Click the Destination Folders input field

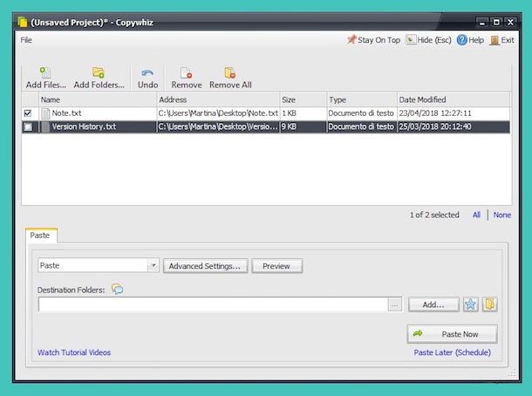tap(214, 304)
